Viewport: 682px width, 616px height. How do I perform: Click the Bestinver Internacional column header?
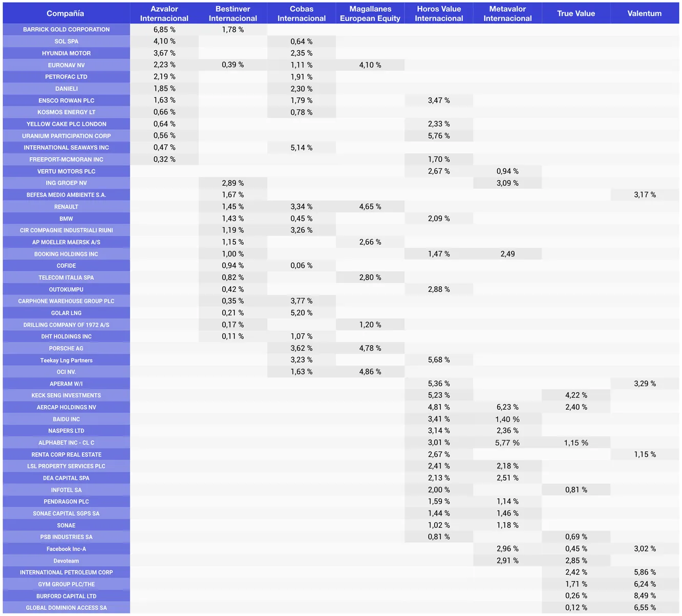[233, 13]
